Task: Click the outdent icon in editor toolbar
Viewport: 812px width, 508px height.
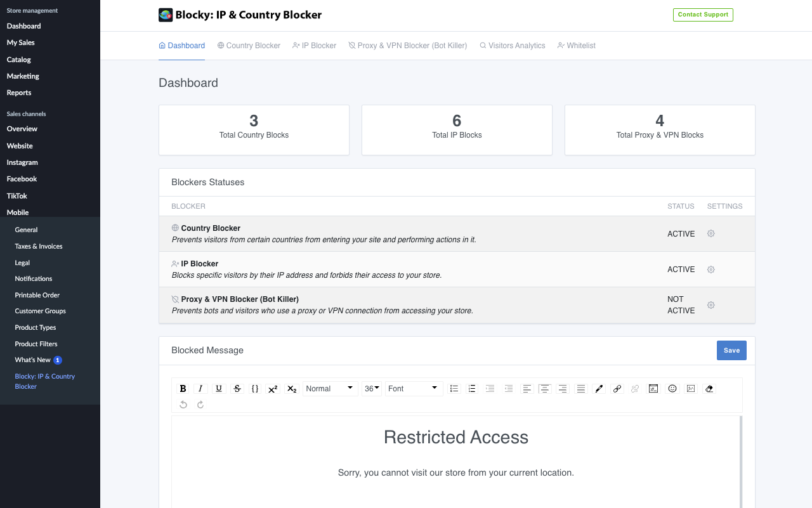Action: click(x=508, y=389)
